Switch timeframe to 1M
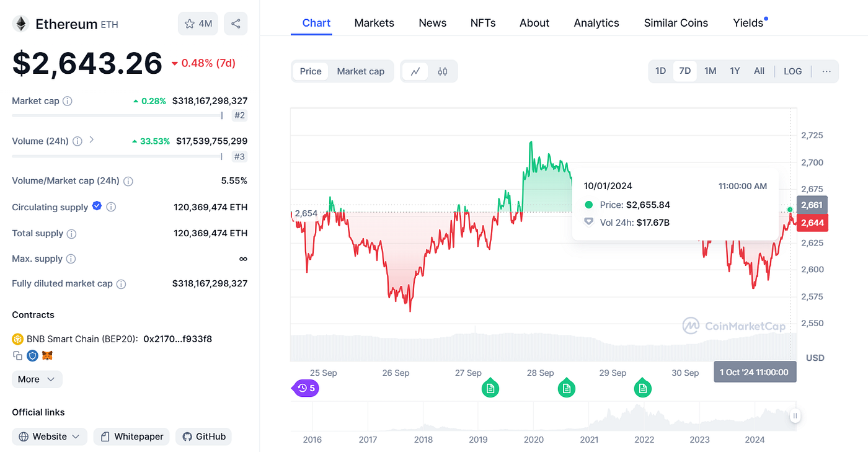The width and height of the screenshot is (868, 452). coord(710,71)
